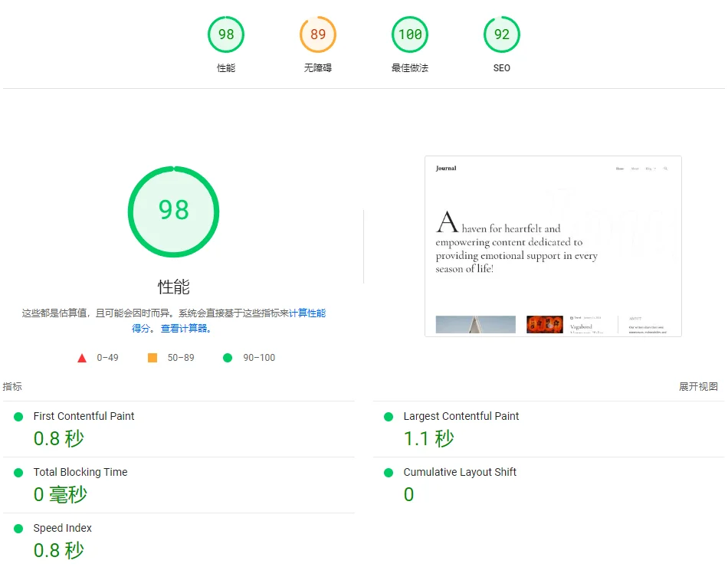Click the red triangle 0–49 legend icon
The height and width of the screenshot is (567, 728).
pos(82,358)
